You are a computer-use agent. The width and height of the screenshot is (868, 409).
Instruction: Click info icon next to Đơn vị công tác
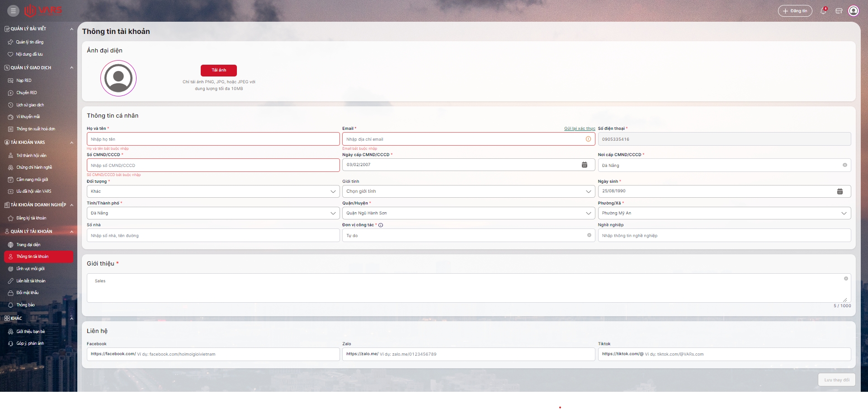click(381, 225)
